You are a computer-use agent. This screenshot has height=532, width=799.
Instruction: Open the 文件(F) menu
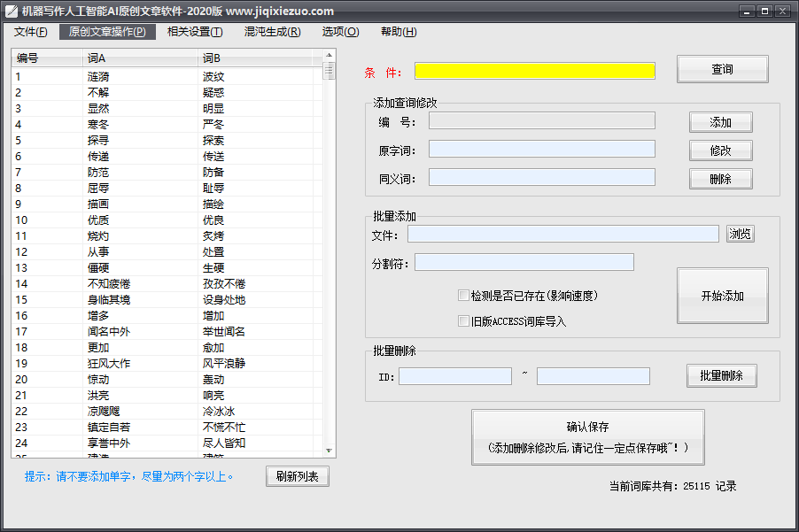coord(30,32)
